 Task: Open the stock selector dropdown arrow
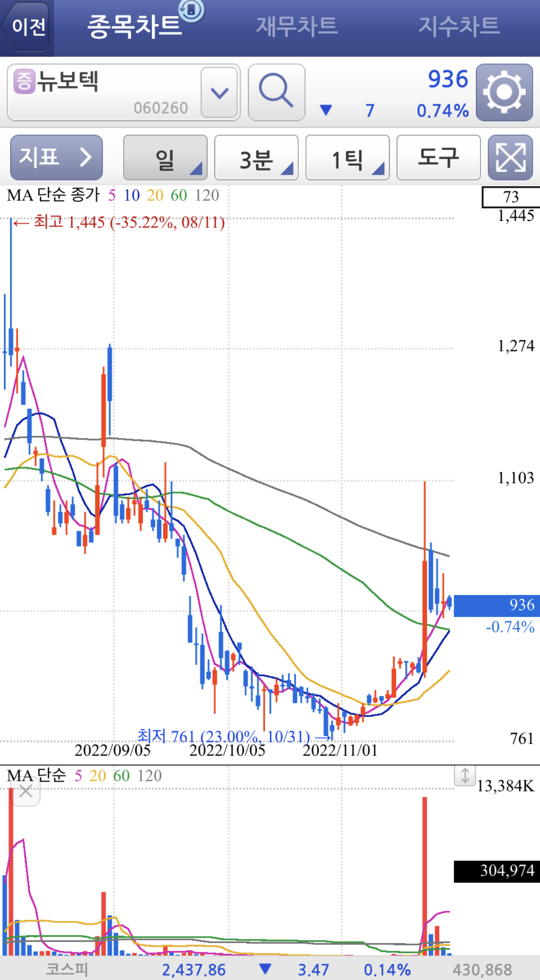pos(219,93)
